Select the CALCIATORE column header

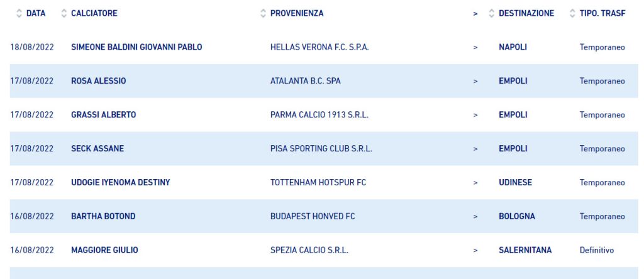click(x=94, y=14)
